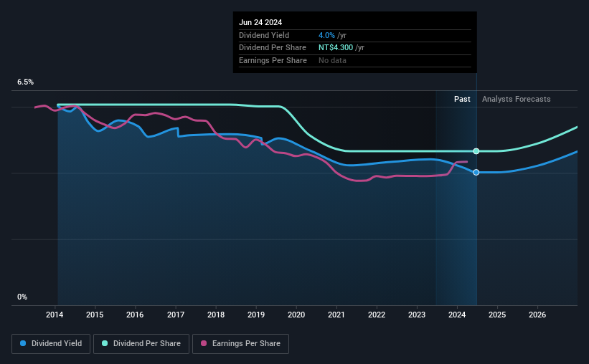589x364 pixels.
Task: Click the tooltip Earnings Per Share row label
Action: (273, 60)
